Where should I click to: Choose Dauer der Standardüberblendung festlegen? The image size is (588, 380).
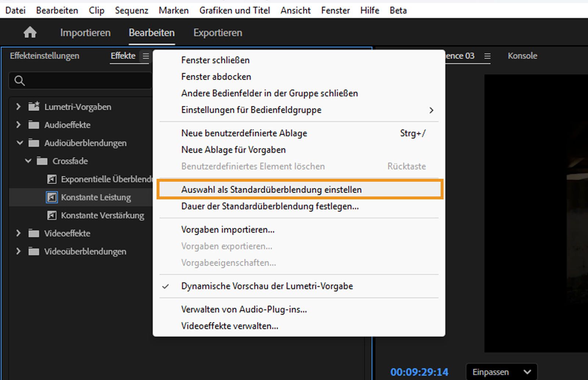point(299,206)
